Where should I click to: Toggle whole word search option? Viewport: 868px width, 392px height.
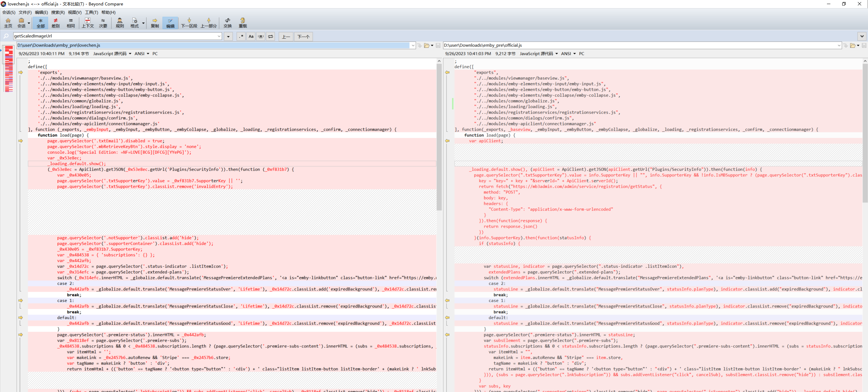click(x=261, y=36)
